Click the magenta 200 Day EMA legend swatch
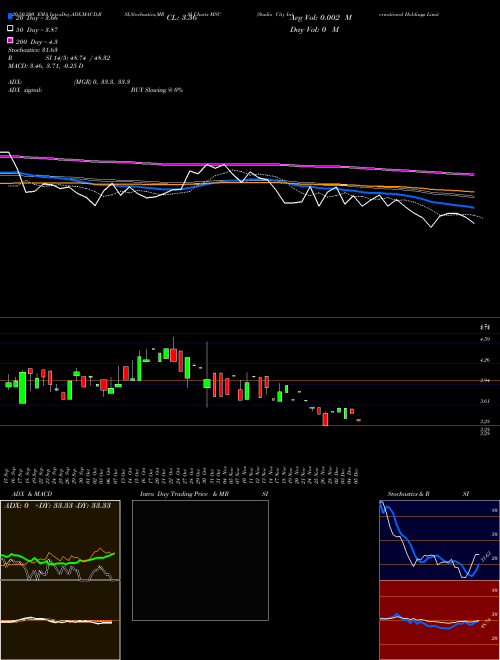 coord(10,40)
